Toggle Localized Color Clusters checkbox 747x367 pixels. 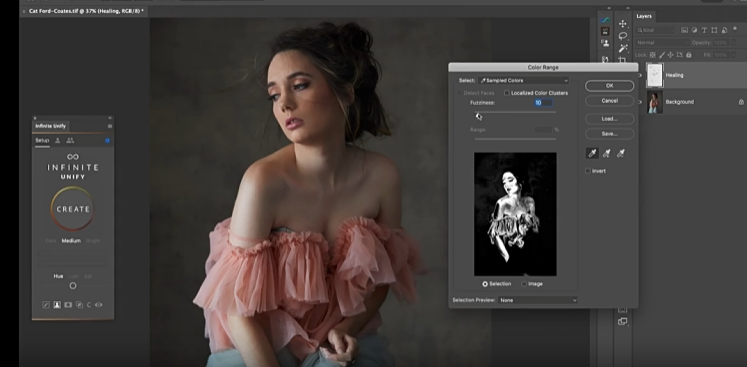click(x=507, y=93)
